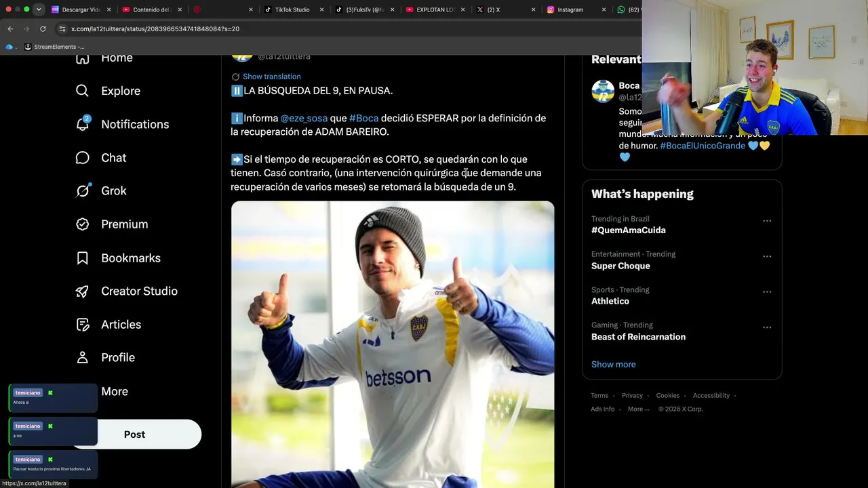
Task: Open the Cookies footer link
Action: coord(667,396)
